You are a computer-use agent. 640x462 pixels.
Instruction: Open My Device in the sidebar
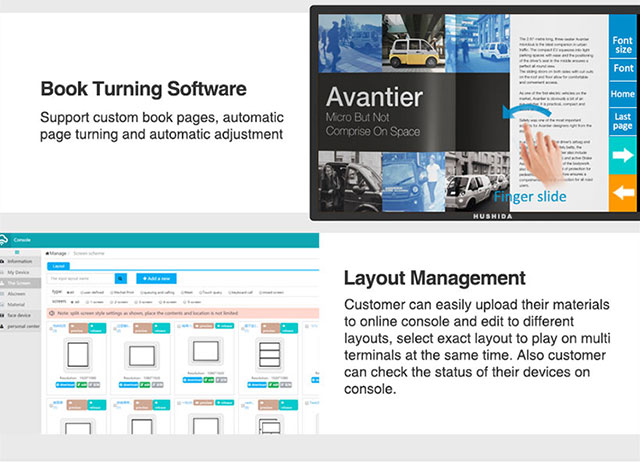click(19, 272)
